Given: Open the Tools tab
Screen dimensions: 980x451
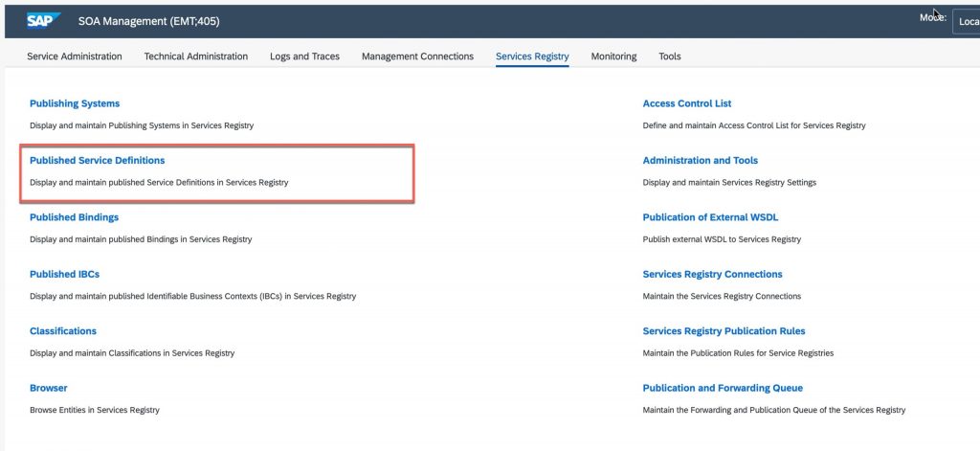Looking at the screenshot, I should click(x=669, y=56).
